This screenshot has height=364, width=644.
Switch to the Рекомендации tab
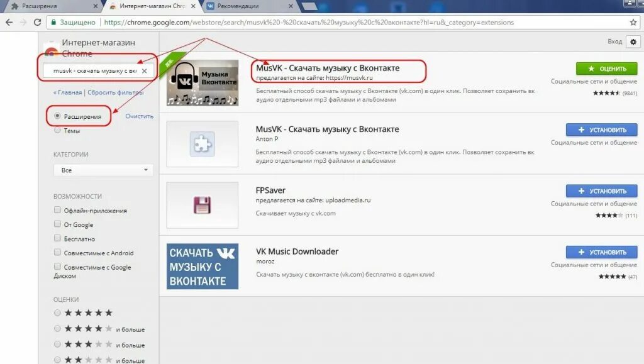coord(249,6)
